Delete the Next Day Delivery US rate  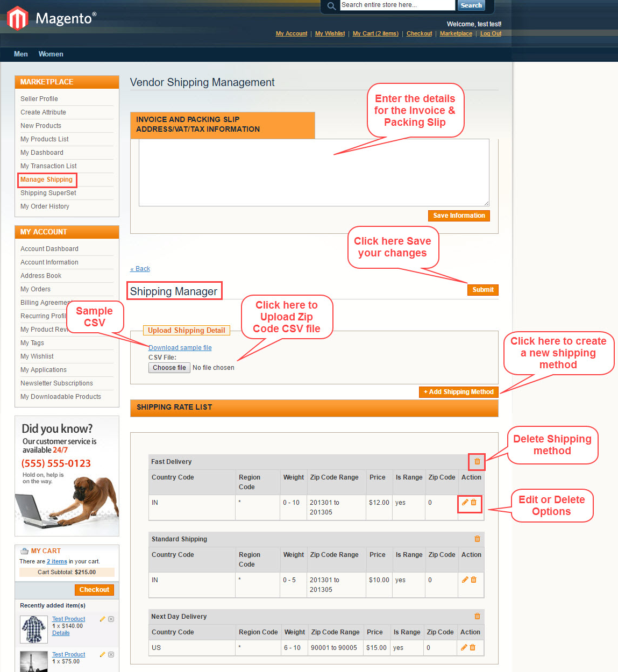click(x=473, y=647)
